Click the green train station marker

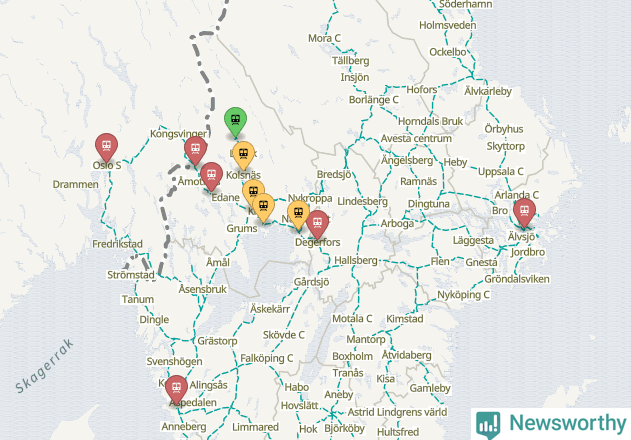pos(235,122)
